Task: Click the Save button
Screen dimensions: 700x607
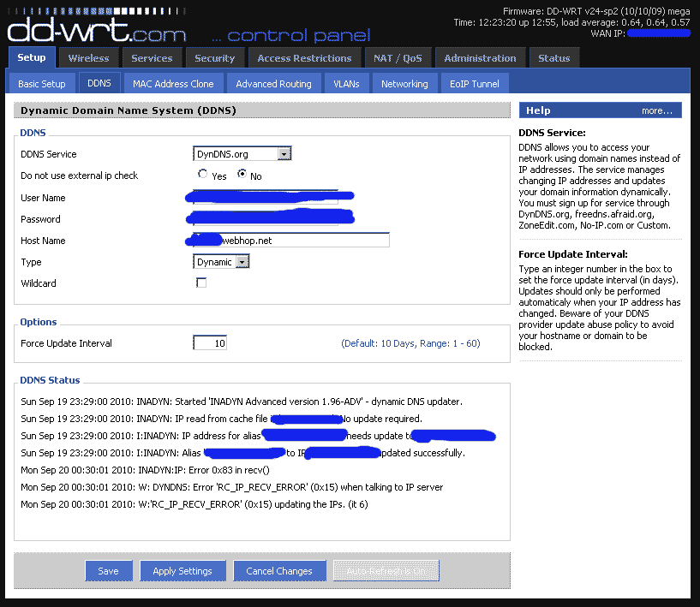Action: (x=109, y=571)
